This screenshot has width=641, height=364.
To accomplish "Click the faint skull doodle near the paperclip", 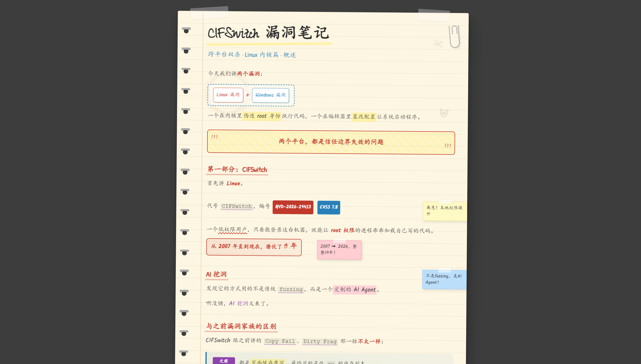I will coord(438,43).
